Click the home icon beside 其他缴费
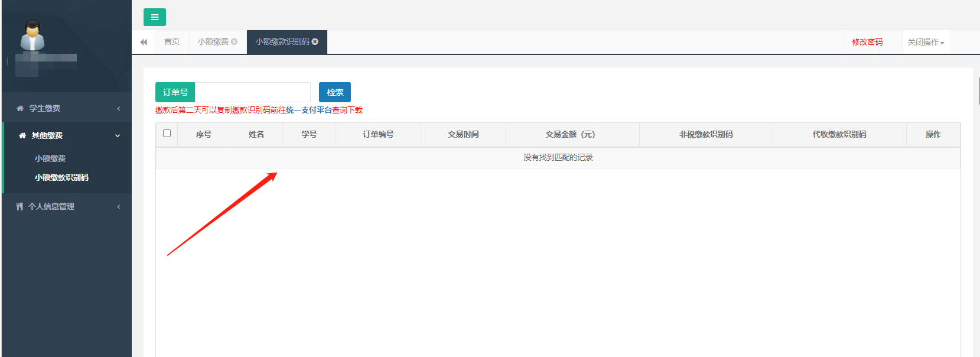 pyautogui.click(x=22, y=136)
